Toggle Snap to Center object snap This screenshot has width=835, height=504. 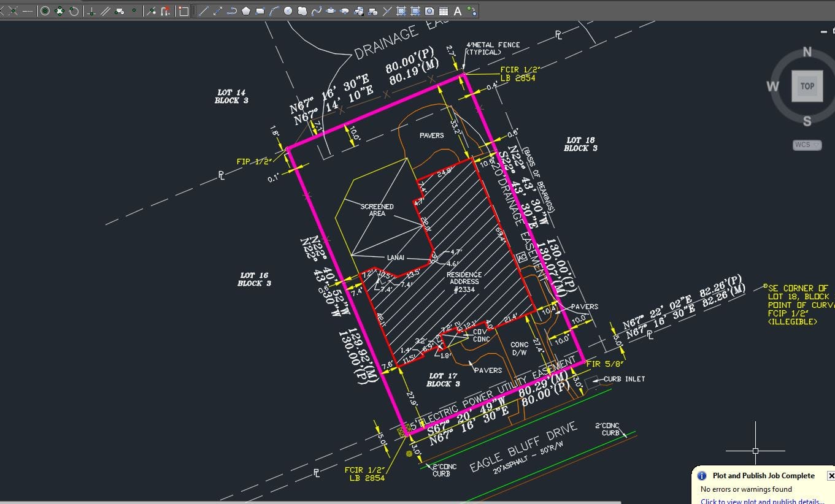(45, 11)
